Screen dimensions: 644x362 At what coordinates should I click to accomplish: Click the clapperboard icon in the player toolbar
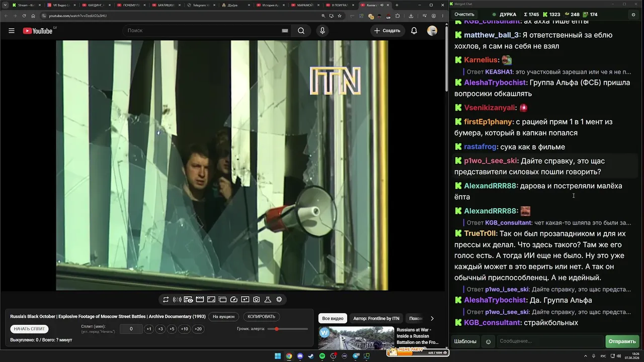click(x=200, y=300)
